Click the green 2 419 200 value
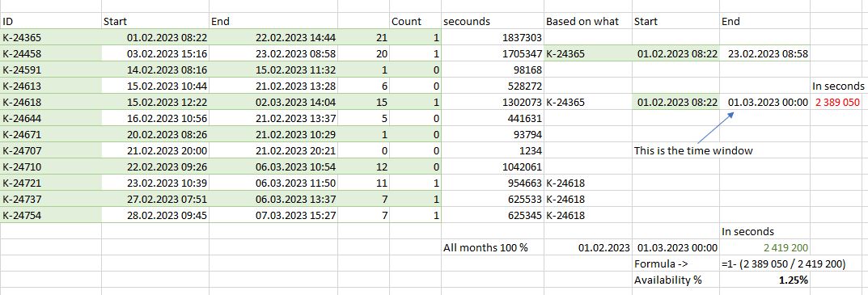 pos(764,247)
